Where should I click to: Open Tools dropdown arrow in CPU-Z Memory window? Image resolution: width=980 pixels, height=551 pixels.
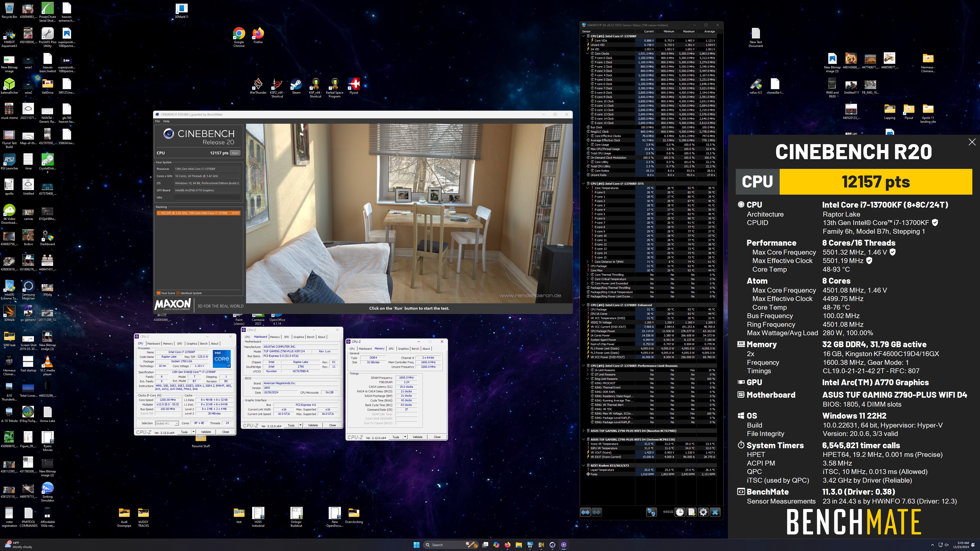[x=405, y=437]
